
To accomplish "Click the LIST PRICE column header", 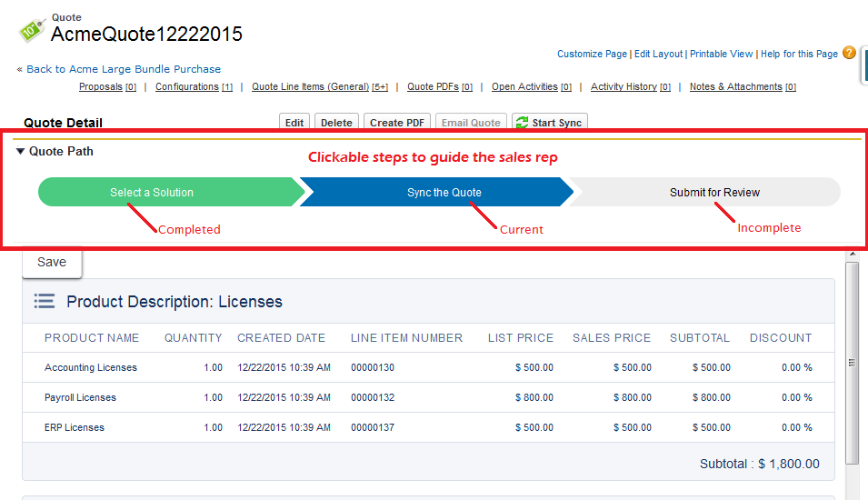I will (x=521, y=338).
